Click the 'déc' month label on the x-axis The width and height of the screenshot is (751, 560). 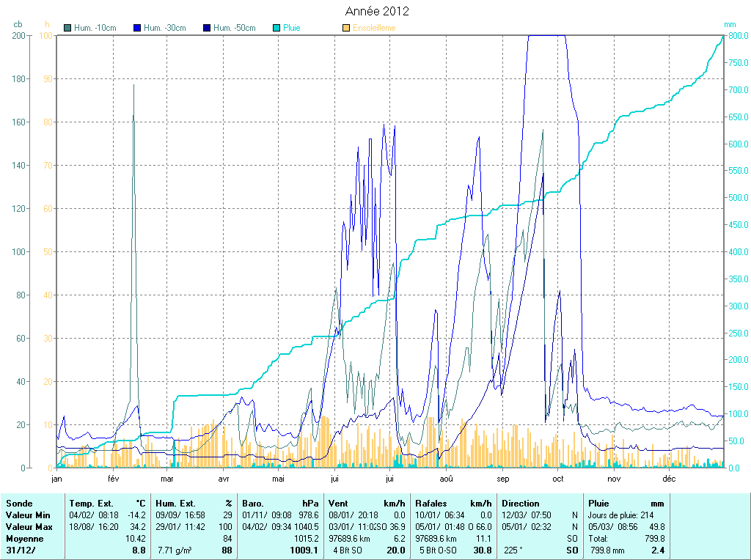669,479
